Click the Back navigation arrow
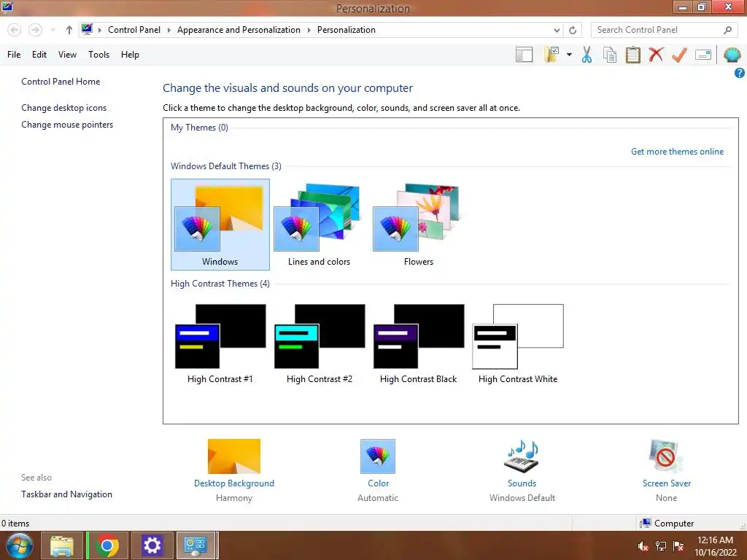Image resolution: width=747 pixels, height=560 pixels. (15, 30)
